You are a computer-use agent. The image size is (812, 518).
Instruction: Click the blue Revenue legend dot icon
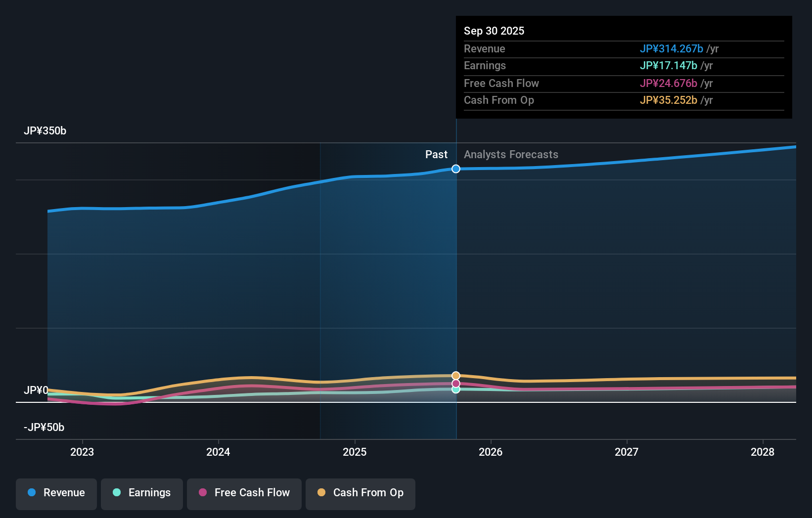click(31, 493)
